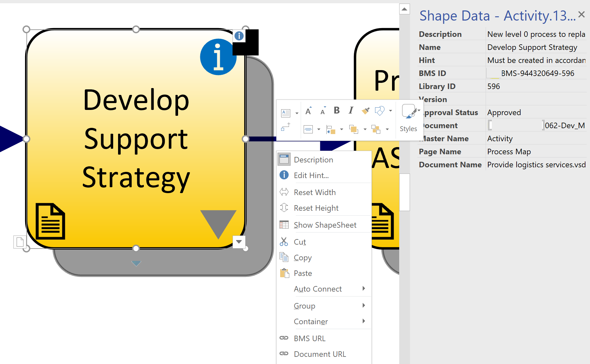Click Reset Width in the context menu

pyautogui.click(x=314, y=192)
